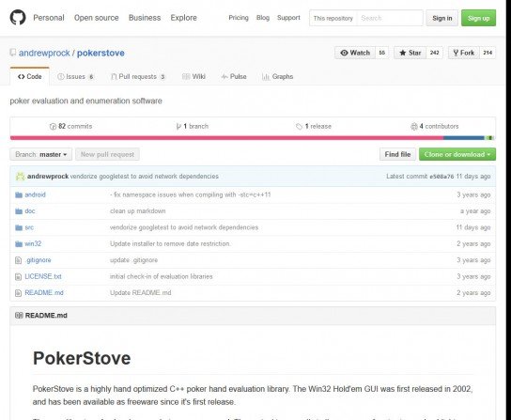Click the Wiki tab book icon
The height and width of the screenshot is (420, 511).
tap(186, 77)
